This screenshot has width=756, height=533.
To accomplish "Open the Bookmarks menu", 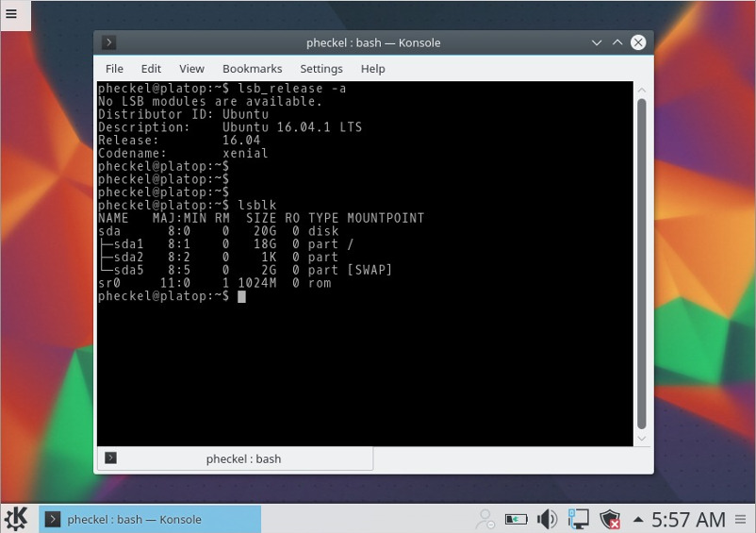I will tap(253, 69).
